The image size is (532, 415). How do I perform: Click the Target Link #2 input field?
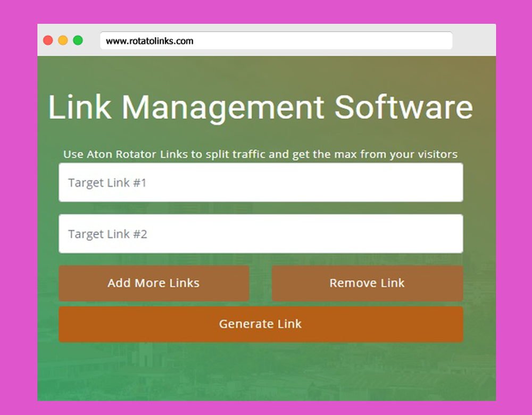click(x=261, y=234)
